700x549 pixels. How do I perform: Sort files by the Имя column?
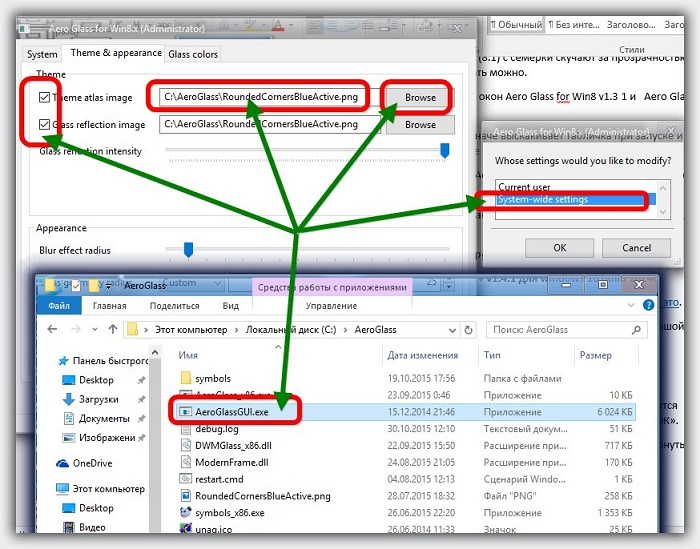(x=279, y=355)
